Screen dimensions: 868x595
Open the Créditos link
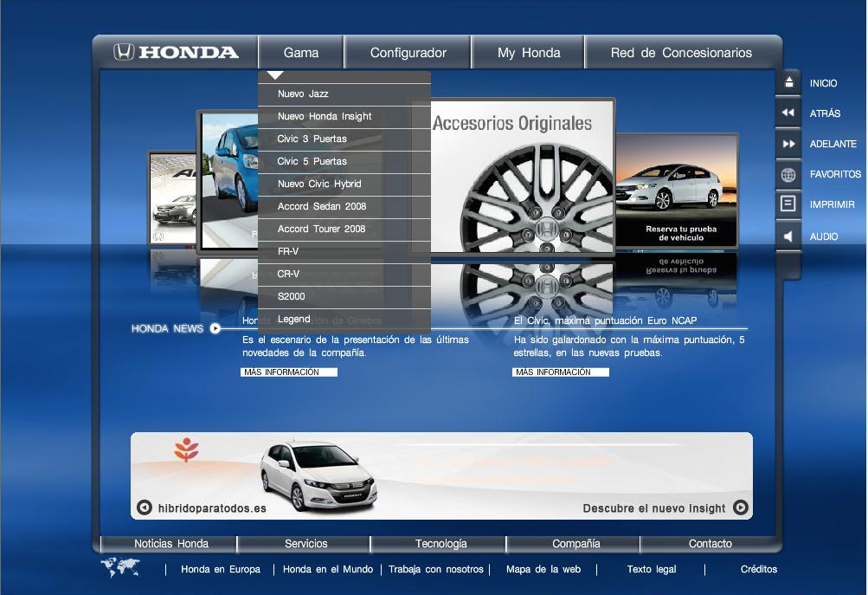click(x=758, y=569)
